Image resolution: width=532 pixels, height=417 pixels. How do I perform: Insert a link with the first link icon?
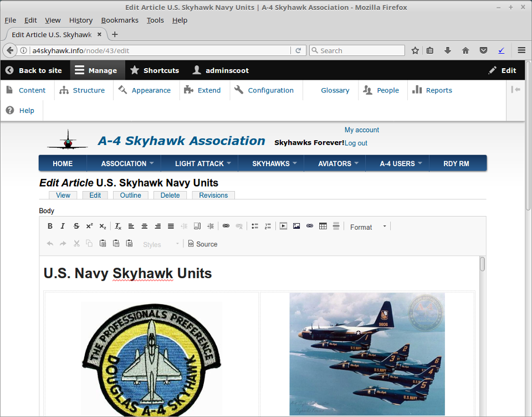[226, 226]
